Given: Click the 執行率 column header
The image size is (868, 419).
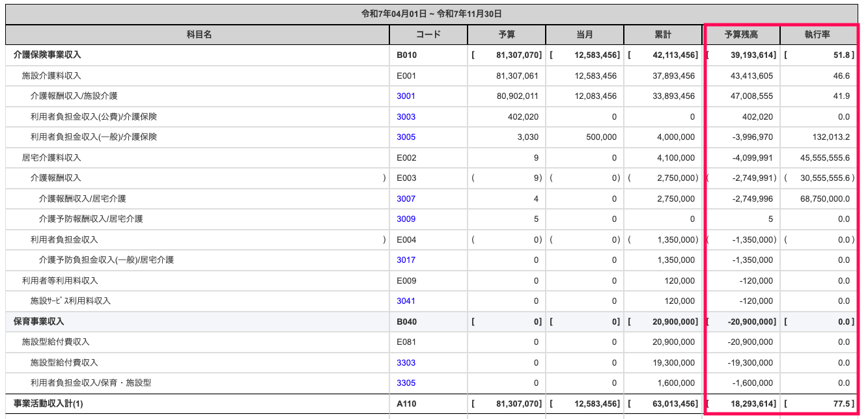Looking at the screenshot, I should 819,35.
